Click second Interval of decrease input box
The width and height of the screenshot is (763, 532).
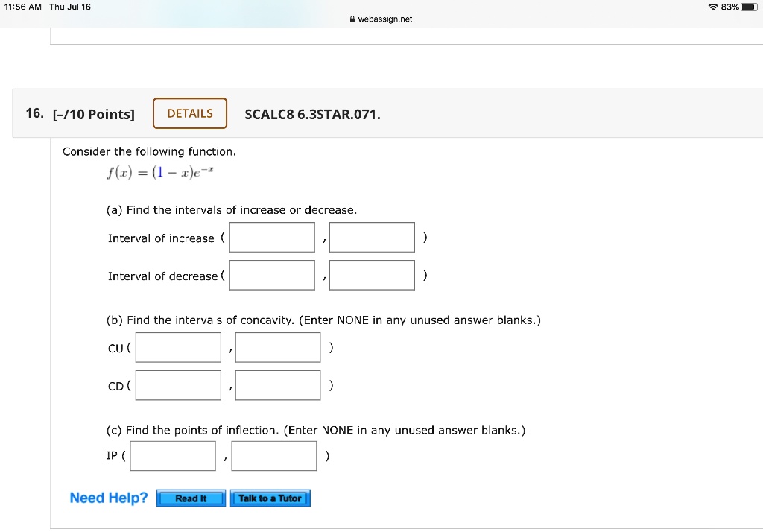[372, 275]
